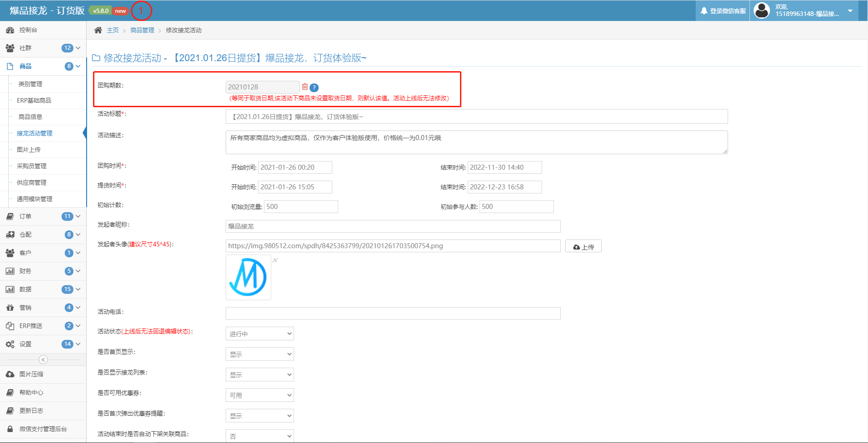Click the 初始参与人数 input field

pyautogui.click(x=517, y=207)
